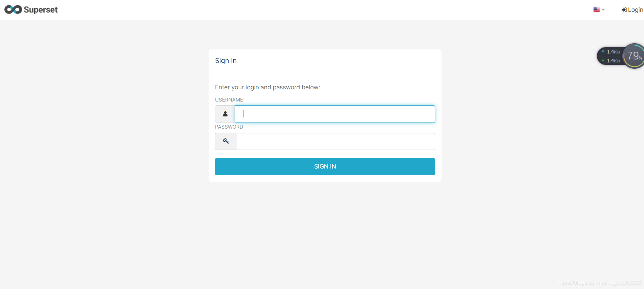Click the Superset brand name text
This screenshot has width=644, height=289.
click(40, 9)
